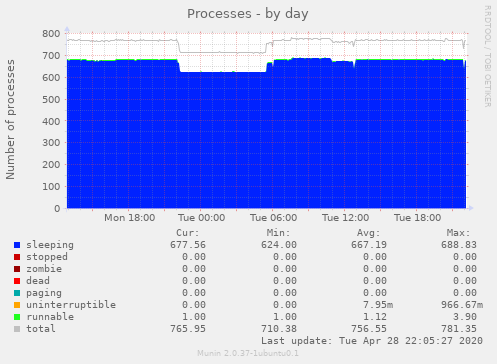Click uninterruptible max value 966.67m

[462, 305]
